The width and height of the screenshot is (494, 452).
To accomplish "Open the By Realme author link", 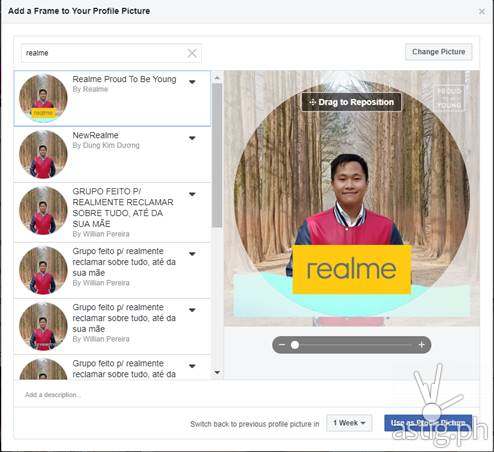I will click(x=90, y=89).
